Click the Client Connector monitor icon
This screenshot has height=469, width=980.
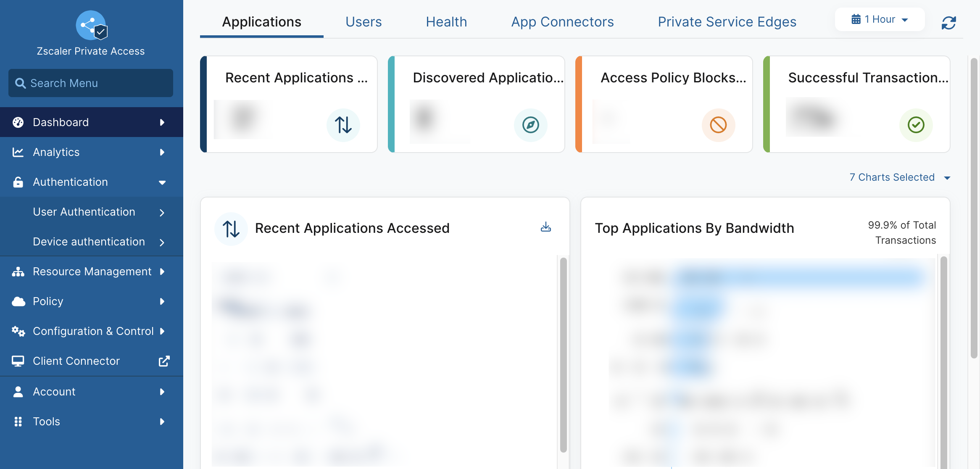click(x=18, y=361)
